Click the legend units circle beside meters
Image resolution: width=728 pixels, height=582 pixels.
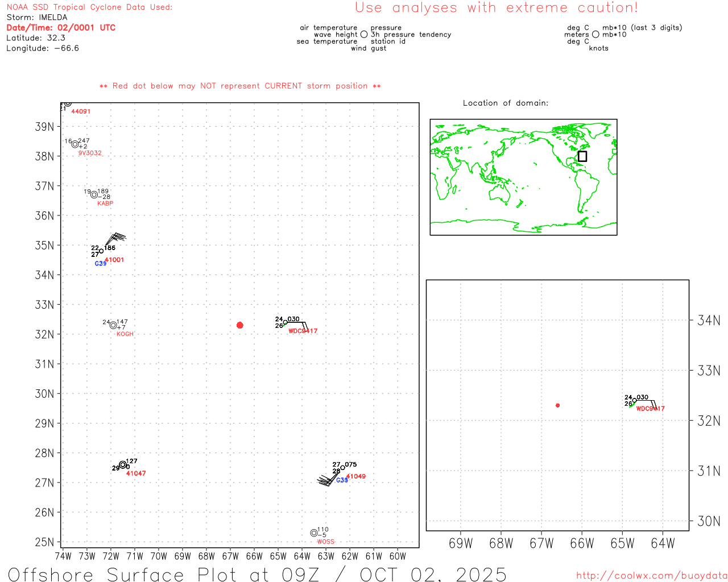click(595, 35)
